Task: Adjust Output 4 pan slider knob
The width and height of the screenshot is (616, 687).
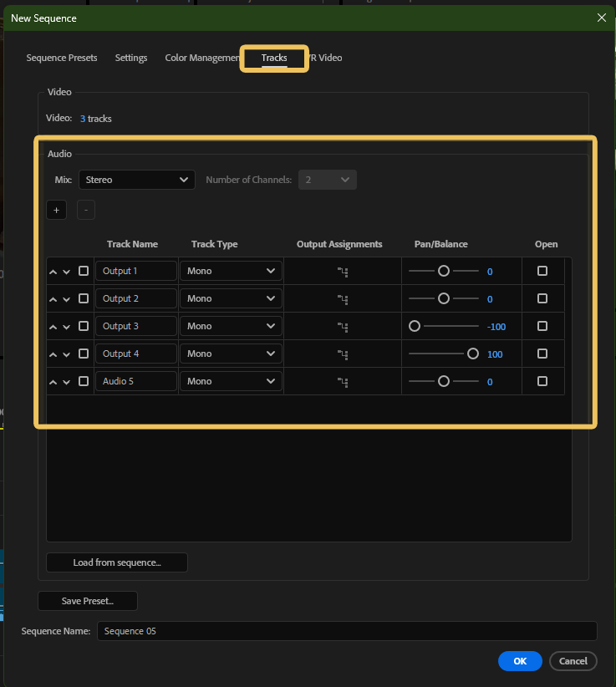Action: coord(473,354)
